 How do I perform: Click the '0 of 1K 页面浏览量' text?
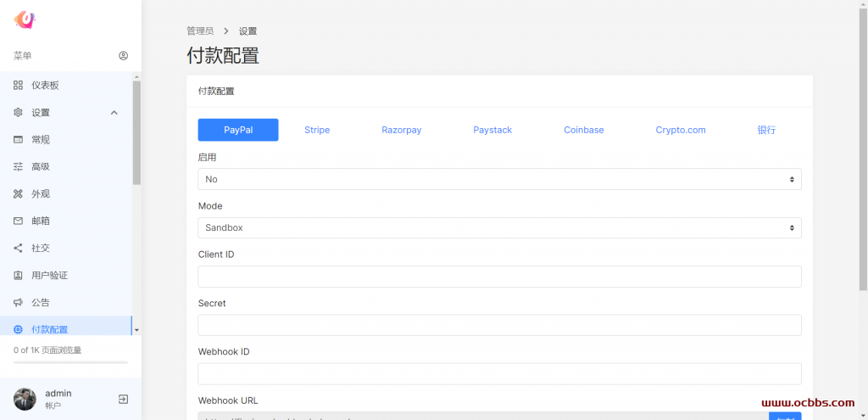(47, 350)
